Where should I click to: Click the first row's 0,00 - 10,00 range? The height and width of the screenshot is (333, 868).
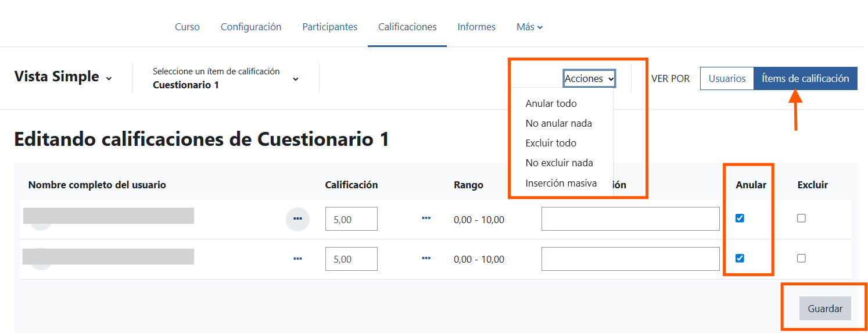point(479,220)
